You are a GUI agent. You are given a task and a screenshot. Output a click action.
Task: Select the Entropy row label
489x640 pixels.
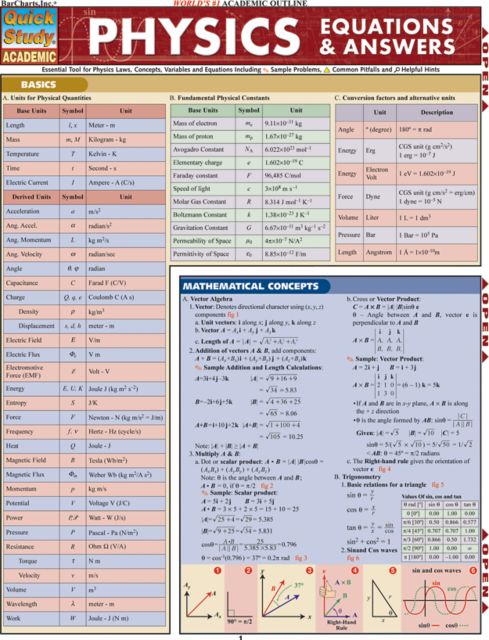pos(16,403)
